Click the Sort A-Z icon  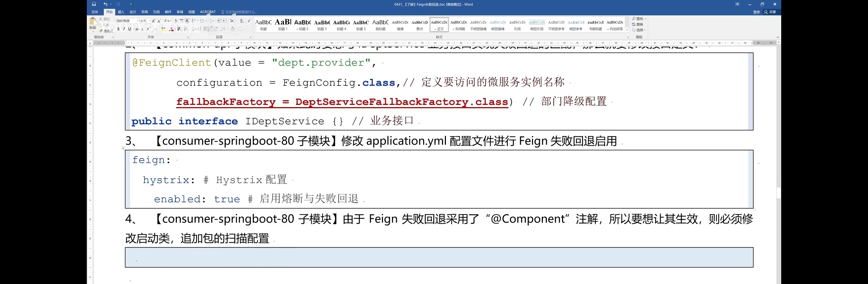pos(242,21)
